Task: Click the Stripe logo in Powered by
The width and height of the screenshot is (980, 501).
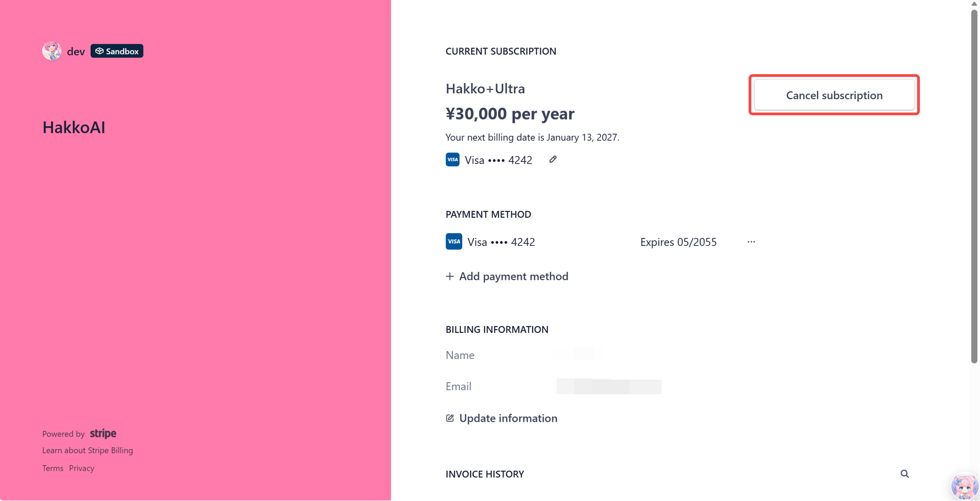Action: coord(102,433)
